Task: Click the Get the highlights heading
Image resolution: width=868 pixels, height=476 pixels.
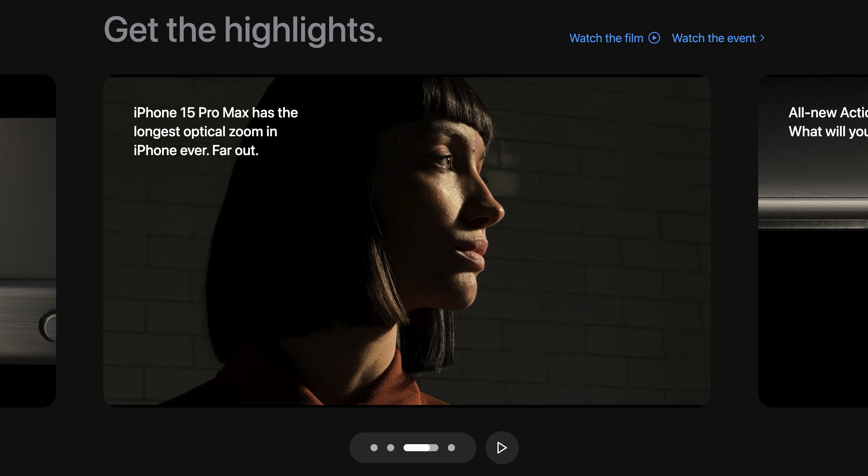Action: pos(243,30)
